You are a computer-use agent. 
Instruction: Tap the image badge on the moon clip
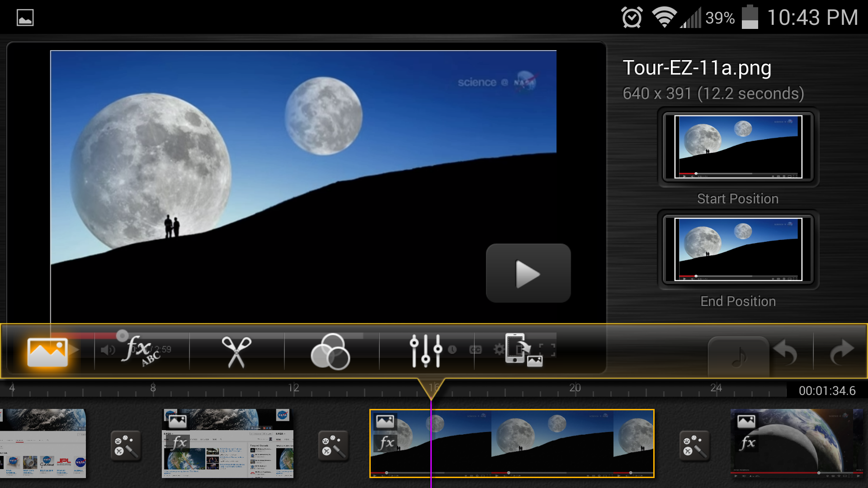pos(385,422)
